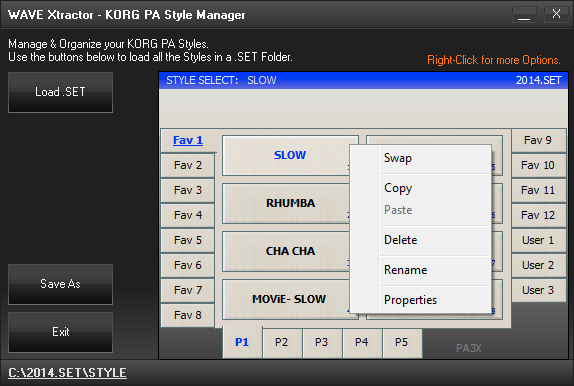The height and width of the screenshot is (386, 574).
Task: Close the WAVE Xtractor window
Action: point(556,15)
